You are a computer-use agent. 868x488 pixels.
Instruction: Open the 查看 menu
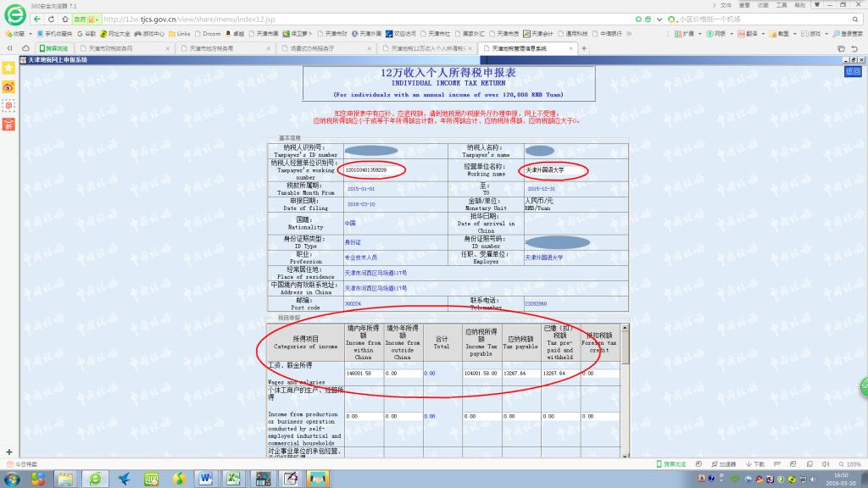[744, 5]
